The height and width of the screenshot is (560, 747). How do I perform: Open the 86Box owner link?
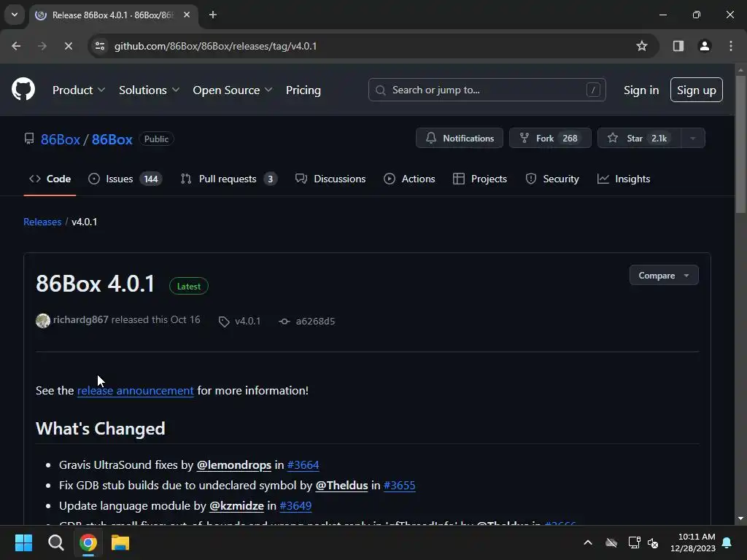pyautogui.click(x=61, y=139)
